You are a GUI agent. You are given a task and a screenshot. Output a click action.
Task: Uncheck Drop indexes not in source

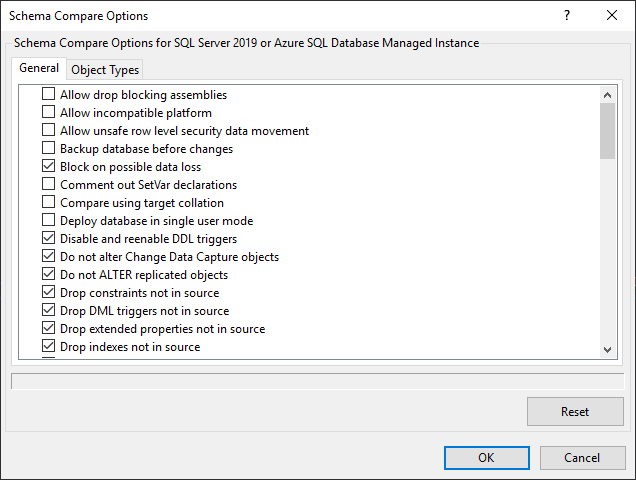pos(49,347)
